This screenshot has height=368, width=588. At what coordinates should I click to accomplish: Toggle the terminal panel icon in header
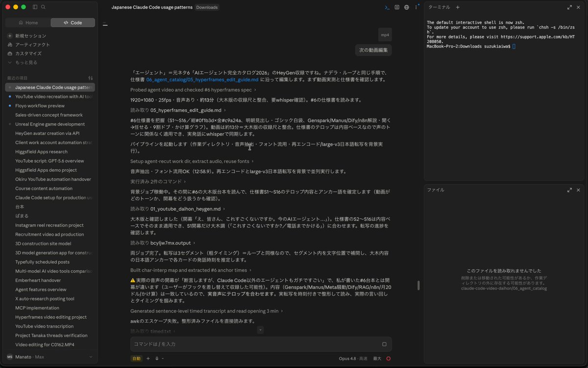point(387,7)
